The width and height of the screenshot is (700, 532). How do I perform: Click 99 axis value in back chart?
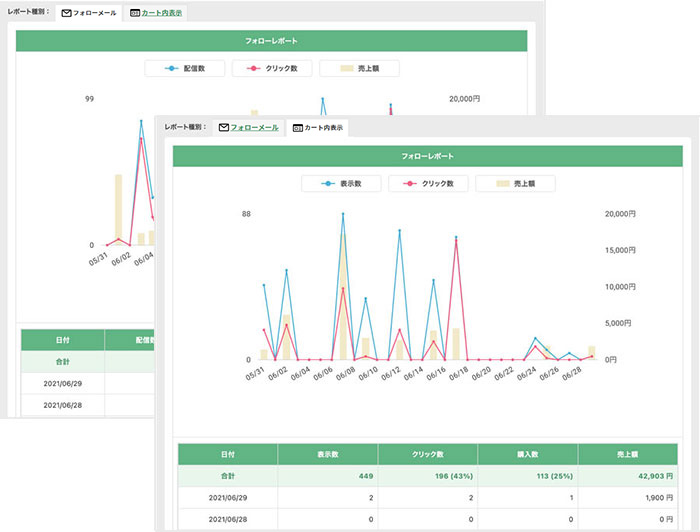pos(90,99)
